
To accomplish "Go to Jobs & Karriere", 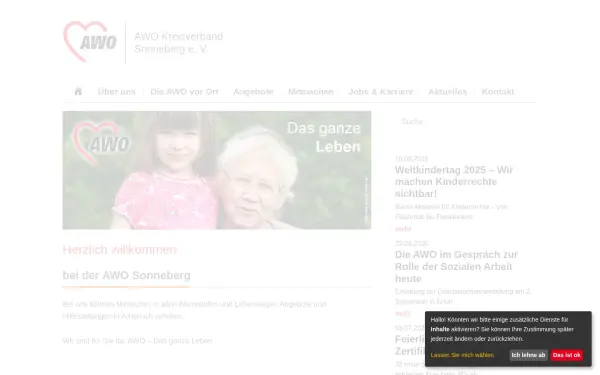I will click(x=381, y=91).
